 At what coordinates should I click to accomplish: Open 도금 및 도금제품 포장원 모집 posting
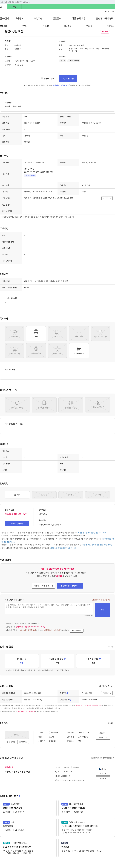(x=17, y=772)
